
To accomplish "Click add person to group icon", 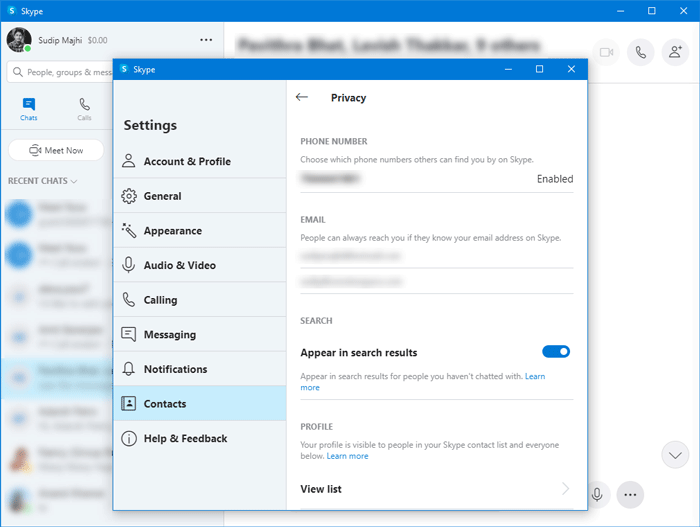I will (x=675, y=52).
